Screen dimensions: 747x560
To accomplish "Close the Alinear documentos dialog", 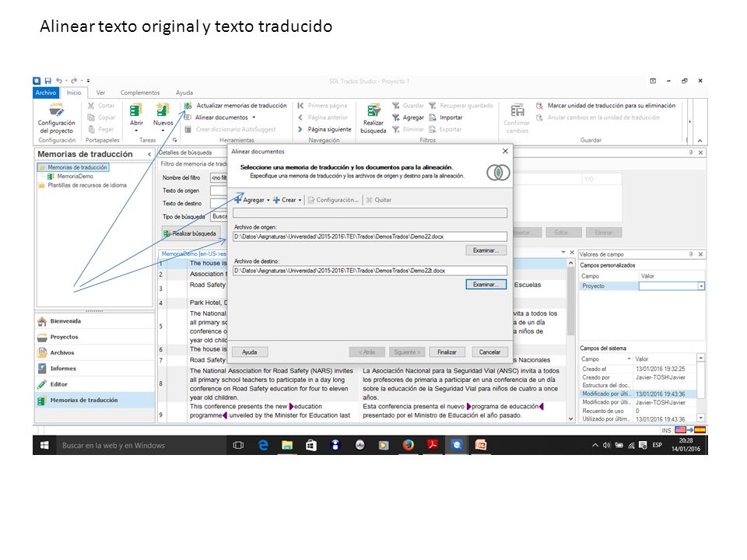I will pos(505,152).
